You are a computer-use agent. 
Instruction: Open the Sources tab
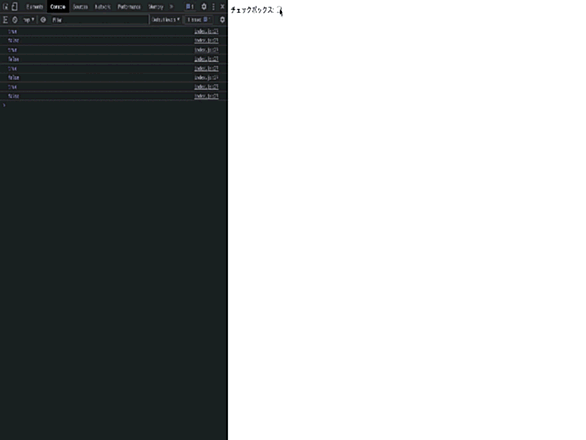[80, 7]
